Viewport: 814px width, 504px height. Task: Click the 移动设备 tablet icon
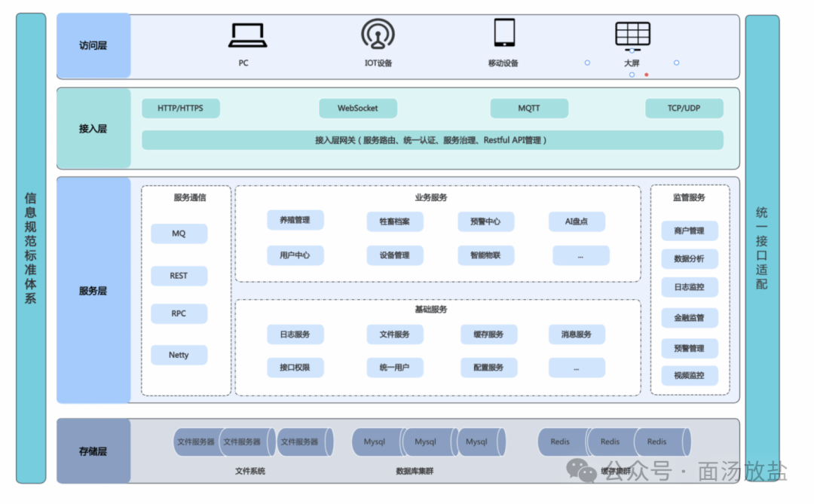click(504, 32)
